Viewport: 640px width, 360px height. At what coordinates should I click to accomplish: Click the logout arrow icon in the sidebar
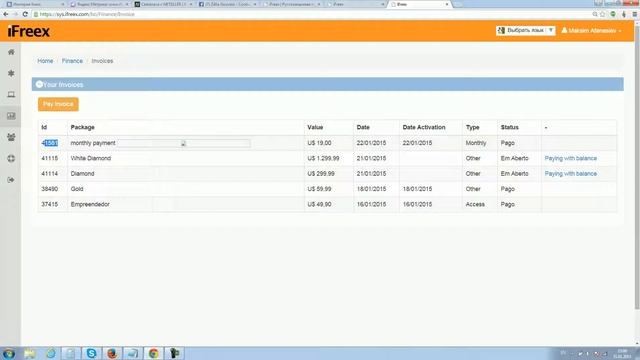click(11, 180)
